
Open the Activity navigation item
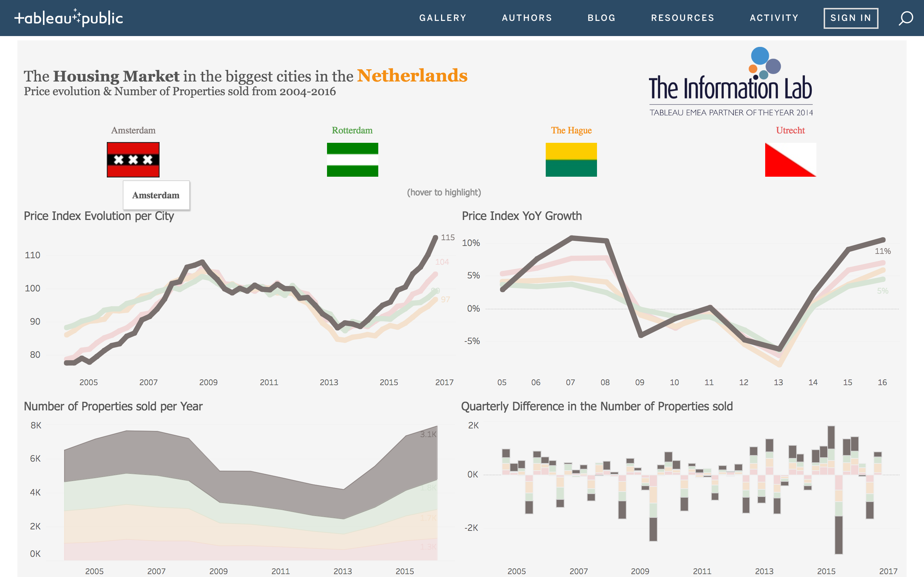pyautogui.click(x=774, y=18)
